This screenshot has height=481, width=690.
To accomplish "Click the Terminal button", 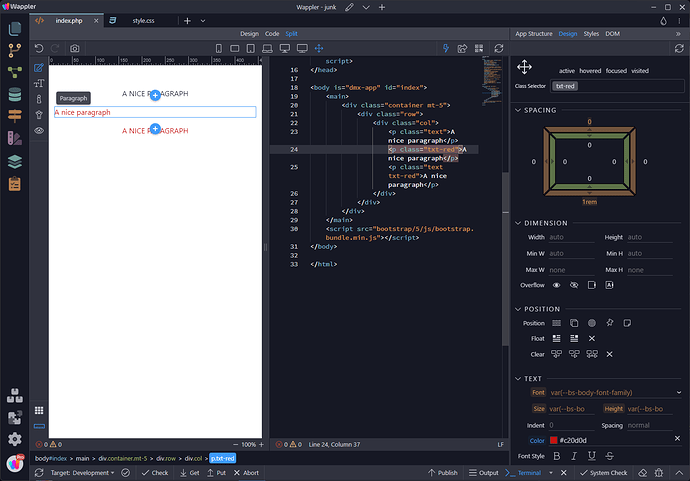I will click(x=523, y=473).
